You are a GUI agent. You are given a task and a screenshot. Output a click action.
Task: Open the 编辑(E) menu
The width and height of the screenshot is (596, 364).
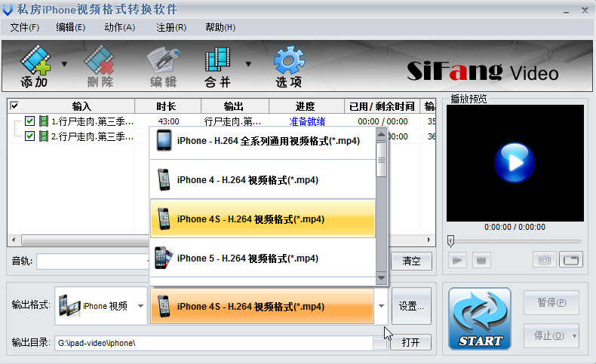tap(71, 27)
